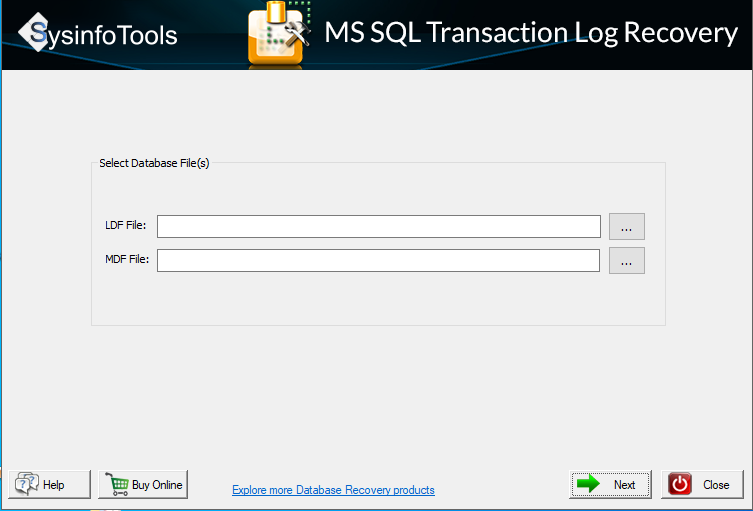The image size is (753, 511).
Task: Click the green arrow icon on Next
Action: coord(589,484)
